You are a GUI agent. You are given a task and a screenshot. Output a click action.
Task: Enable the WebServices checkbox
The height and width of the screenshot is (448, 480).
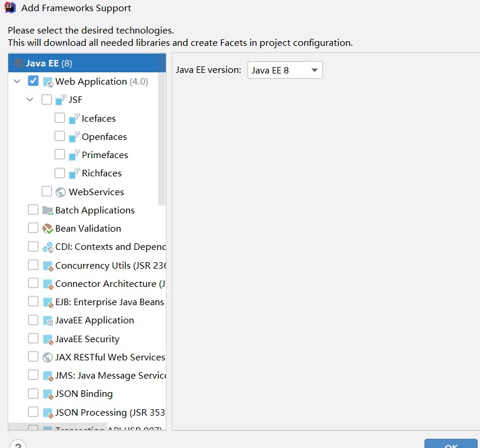[x=46, y=191]
